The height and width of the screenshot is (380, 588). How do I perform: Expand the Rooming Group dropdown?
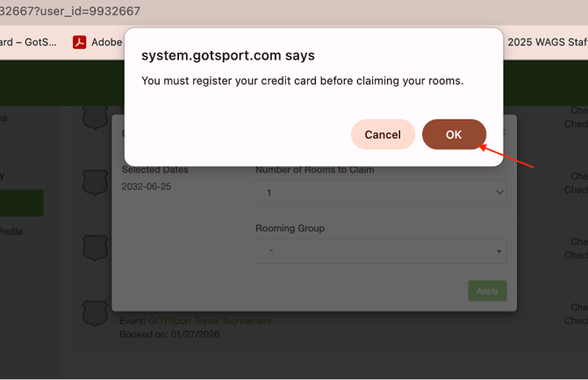coord(380,252)
